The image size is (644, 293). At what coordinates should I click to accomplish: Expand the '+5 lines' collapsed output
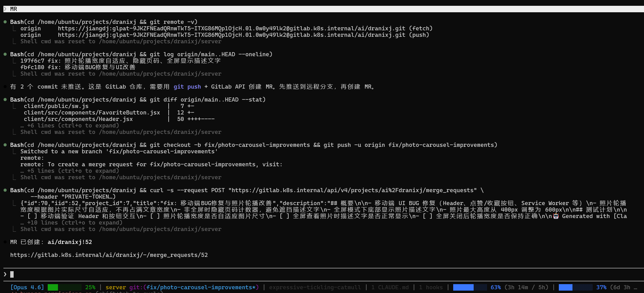coord(70,171)
